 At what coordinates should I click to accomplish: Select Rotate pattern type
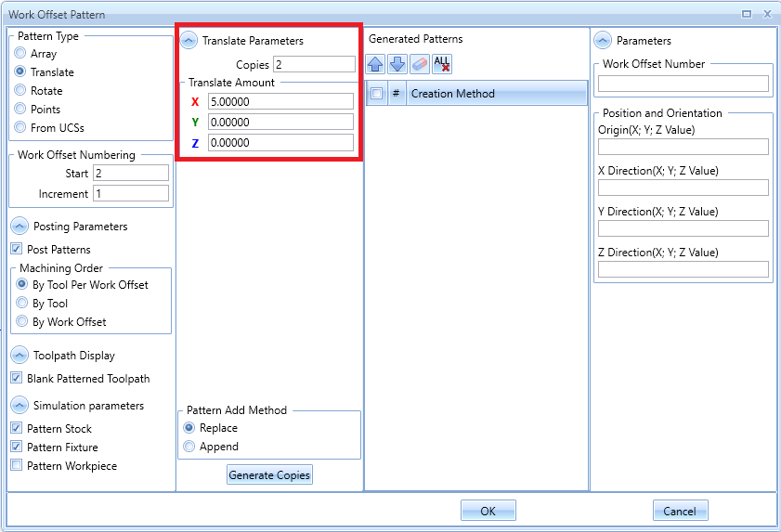tap(20, 90)
